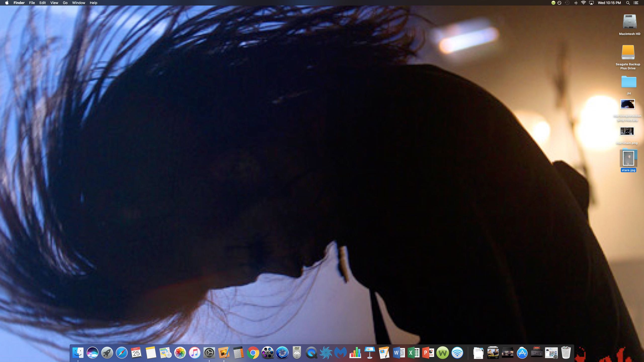Open Wi-Fi status menu
Image resolution: width=644 pixels, height=362 pixels.
coord(583,3)
